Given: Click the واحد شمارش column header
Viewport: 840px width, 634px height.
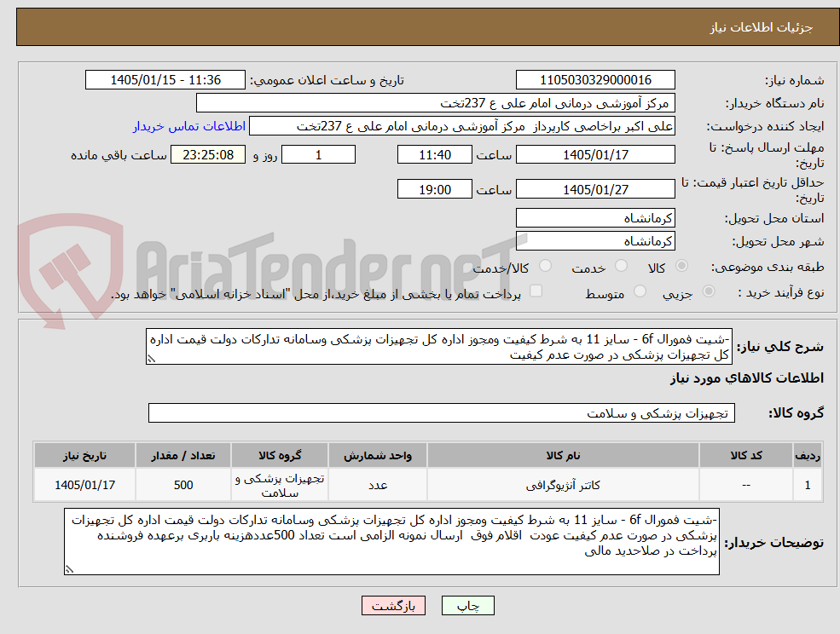Looking at the screenshot, I should 378,455.
